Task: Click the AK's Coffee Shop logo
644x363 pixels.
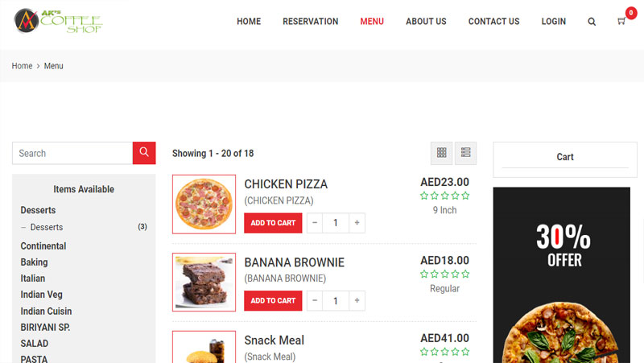Action: point(58,20)
